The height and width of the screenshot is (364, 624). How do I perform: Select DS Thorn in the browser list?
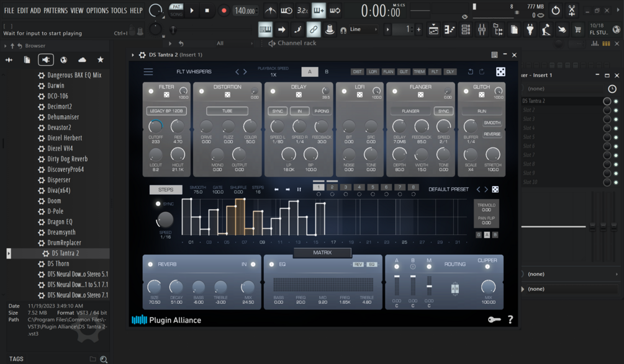58,264
